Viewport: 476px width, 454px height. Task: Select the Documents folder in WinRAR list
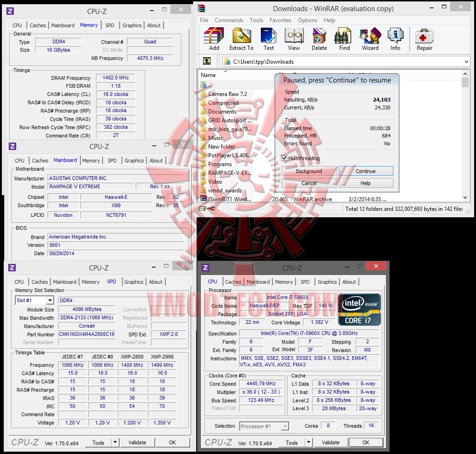click(x=222, y=111)
